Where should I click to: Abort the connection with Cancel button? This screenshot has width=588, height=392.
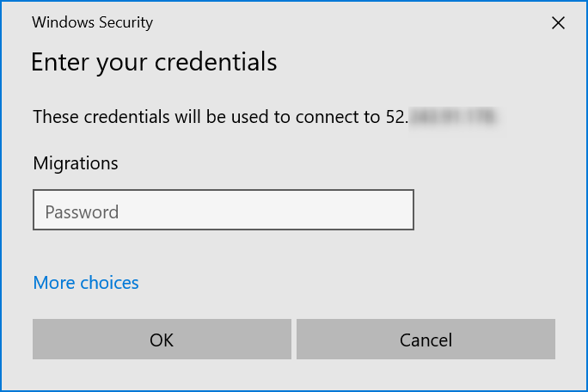426,340
